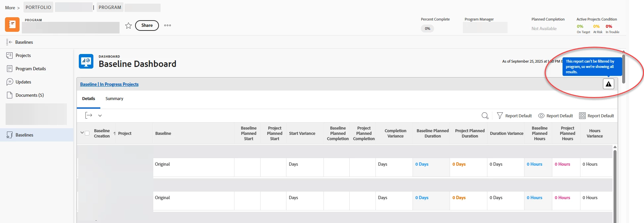Image resolution: width=644 pixels, height=223 pixels.
Task: Toggle the select-all rows checkbox
Action: pos(87,133)
